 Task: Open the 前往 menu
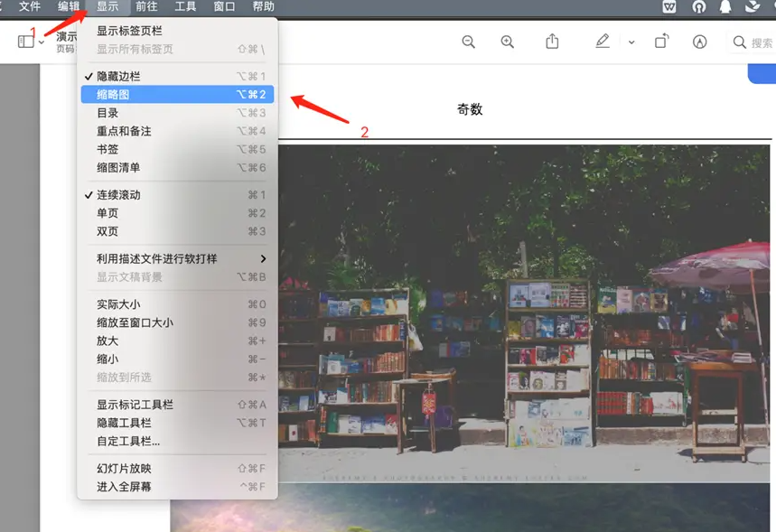click(146, 7)
